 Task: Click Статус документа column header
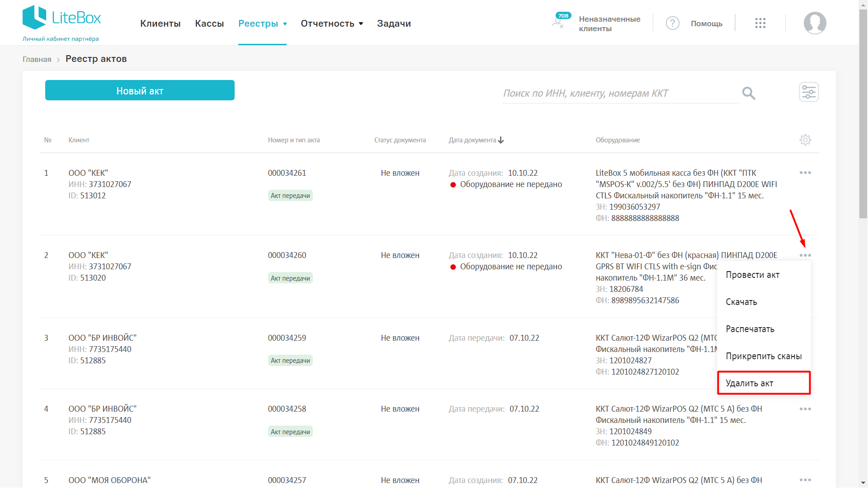point(400,140)
